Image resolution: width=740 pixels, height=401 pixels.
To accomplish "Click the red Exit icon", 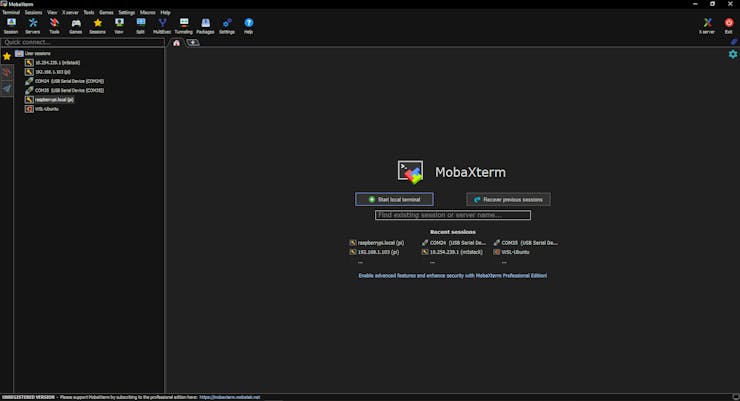I will tap(728, 25).
